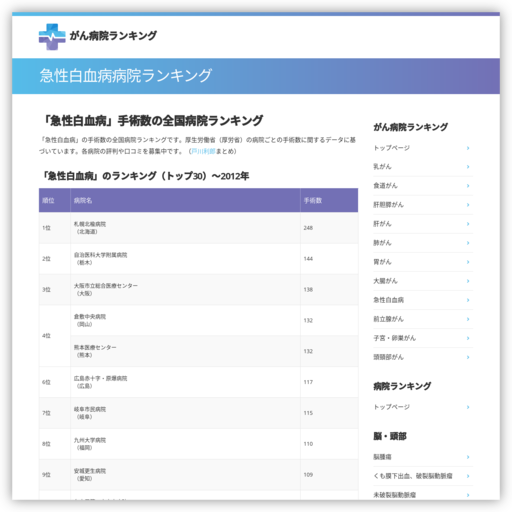The height and width of the screenshot is (512, 512).
Task: Click chevron beside 肝胆膵がん
Action: 468,205
